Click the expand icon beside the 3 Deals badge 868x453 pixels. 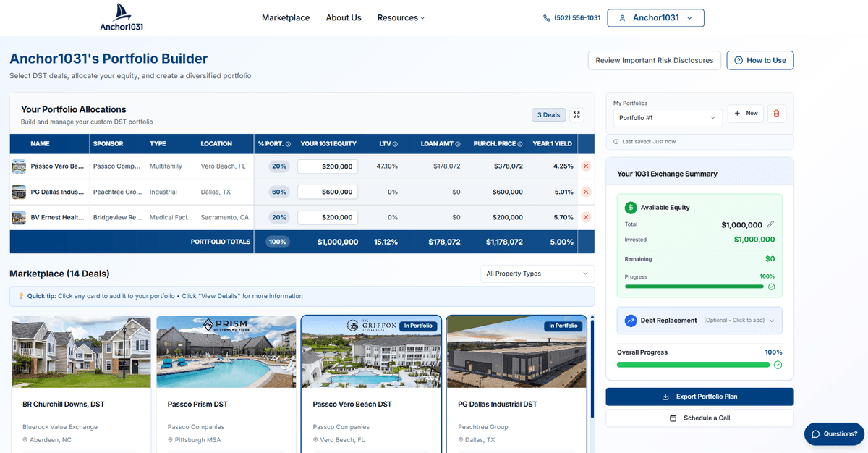[x=575, y=114]
